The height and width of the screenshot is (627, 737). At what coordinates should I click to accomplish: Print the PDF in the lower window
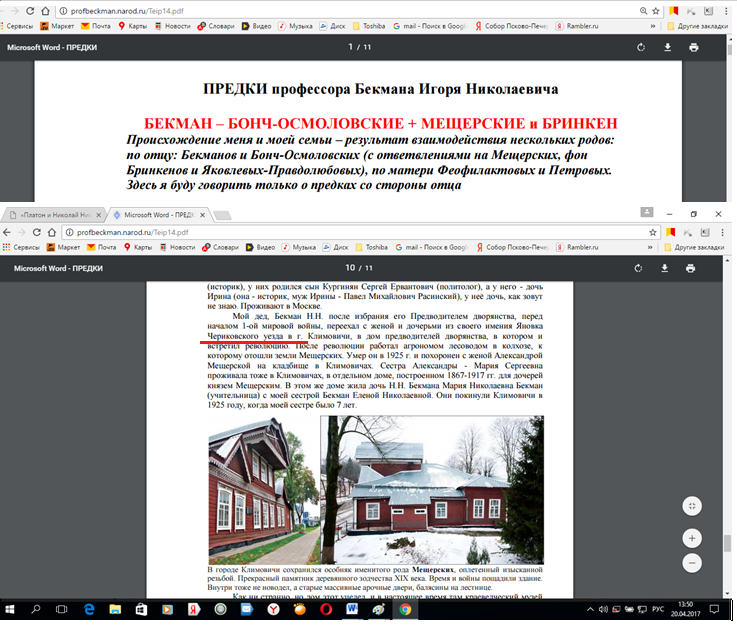click(690, 268)
